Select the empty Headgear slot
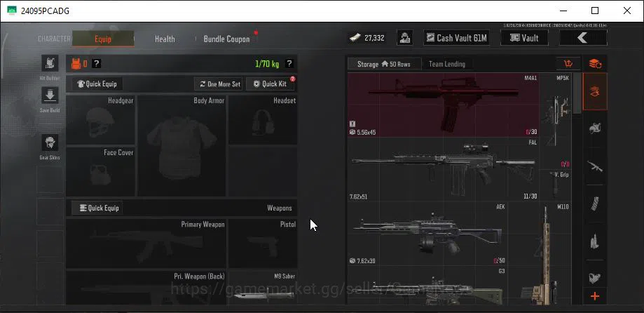644x313 pixels. click(x=101, y=120)
